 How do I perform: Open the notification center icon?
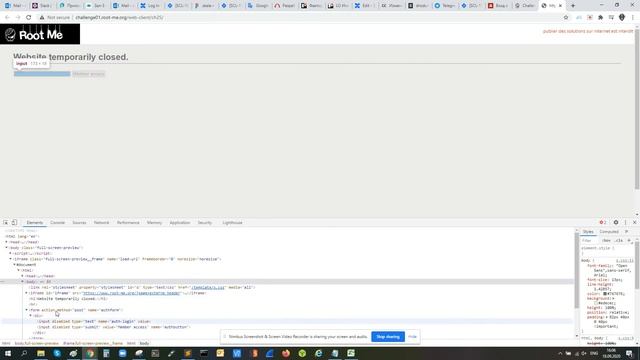point(629,353)
